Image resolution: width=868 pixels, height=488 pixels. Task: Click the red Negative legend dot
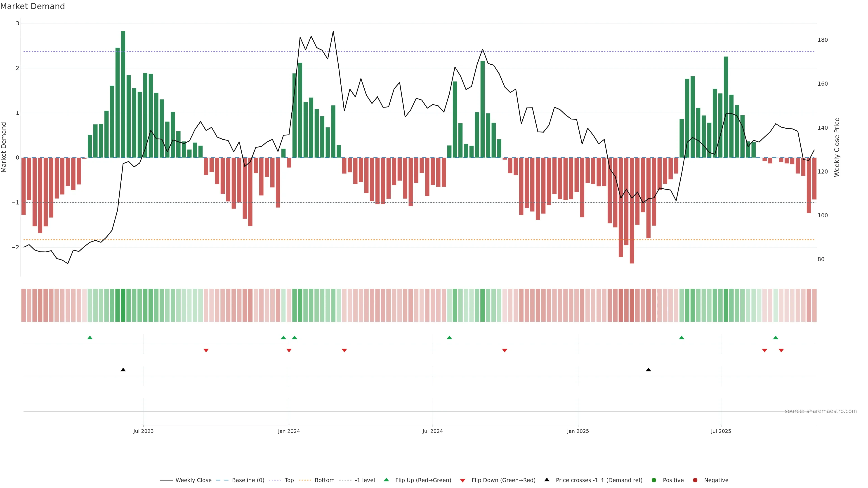695,480
